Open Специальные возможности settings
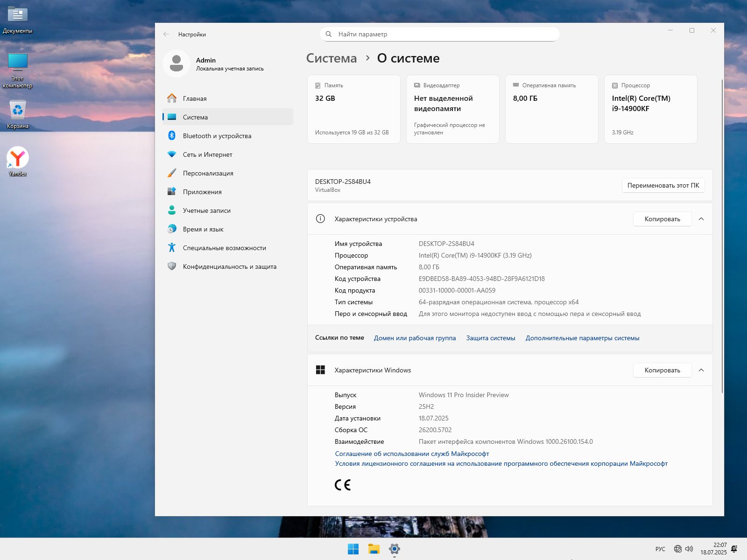Viewport: 747px width, 560px height. 228,247
